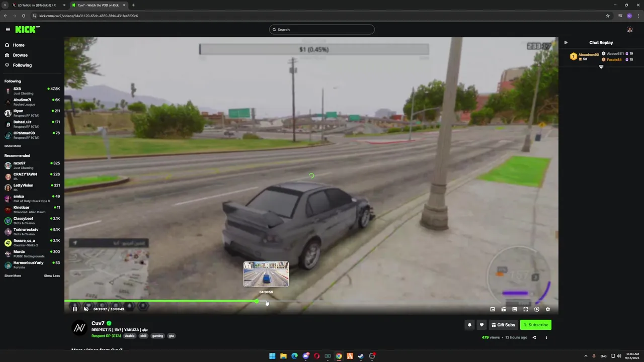The width and height of the screenshot is (644, 362).
Task: Open HarmoniousYuriy recommended channel
Action: [x=32, y=265]
